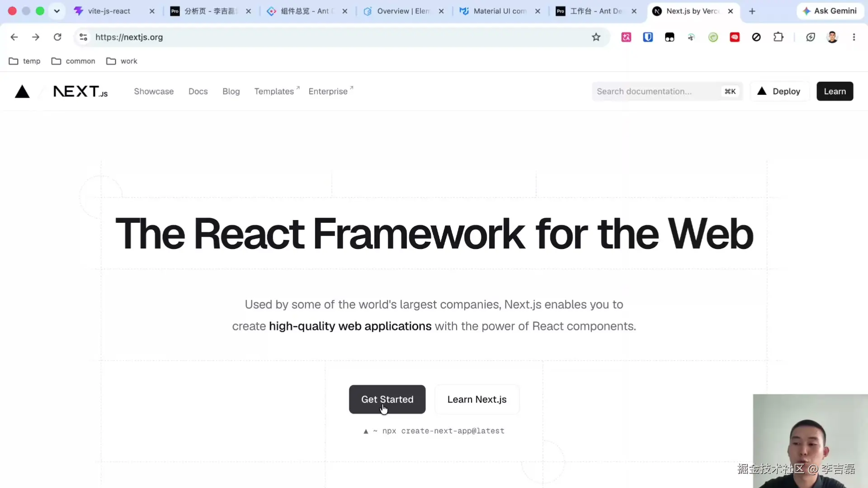Open the Blog nav link

coord(231,91)
